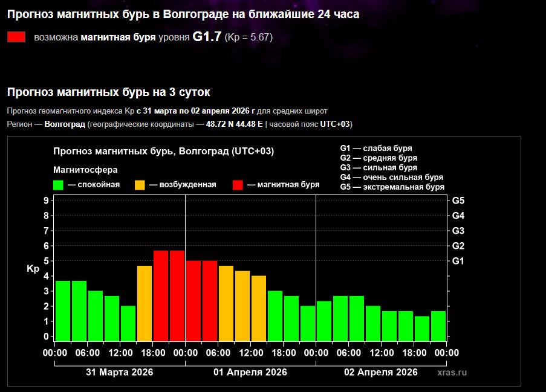Click the G1 label on right axis
The width and height of the screenshot is (546, 392).
pyautogui.click(x=458, y=261)
